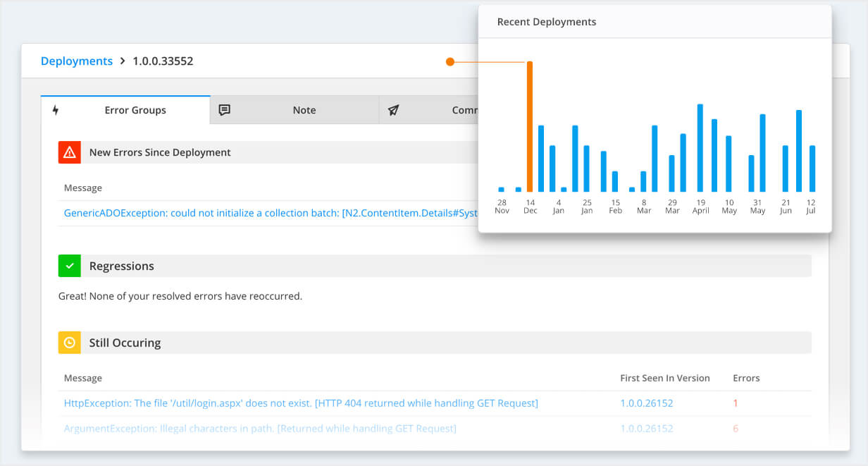Click the orange deployment marker dot
Screen dimensions: 868x466
click(450, 61)
